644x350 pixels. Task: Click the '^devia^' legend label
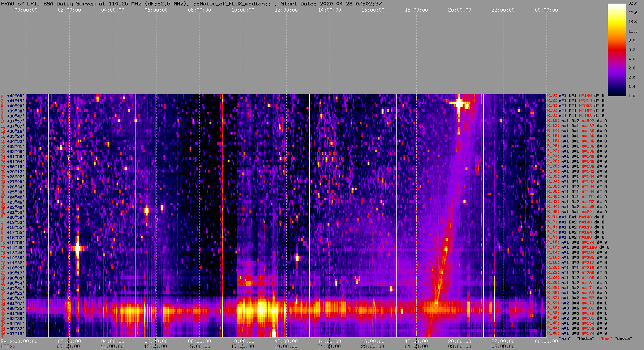click(623, 338)
